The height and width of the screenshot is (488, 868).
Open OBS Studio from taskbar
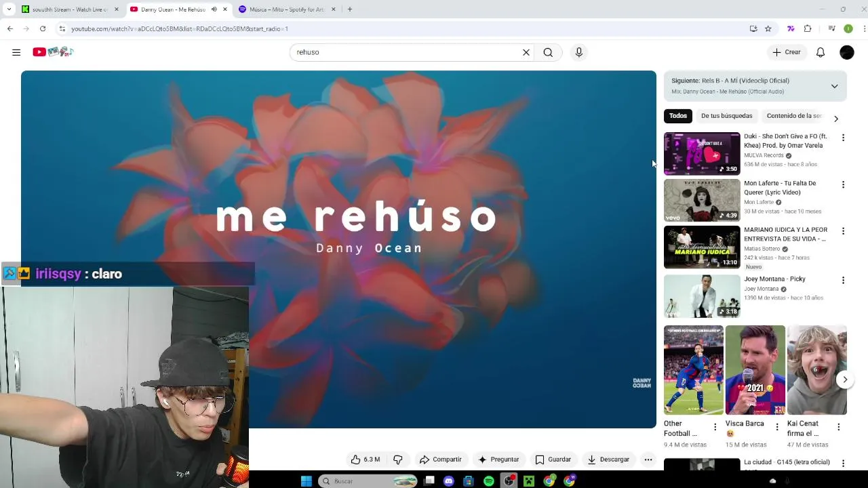coord(509,481)
